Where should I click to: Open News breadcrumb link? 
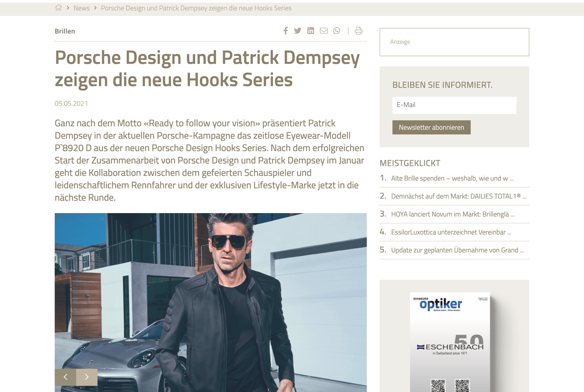coord(81,8)
